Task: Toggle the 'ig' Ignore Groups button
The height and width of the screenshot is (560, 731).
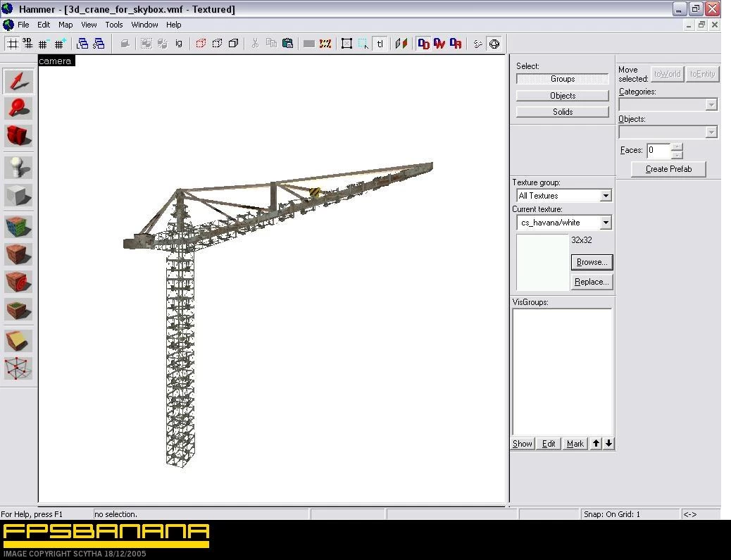Action: pos(179,44)
